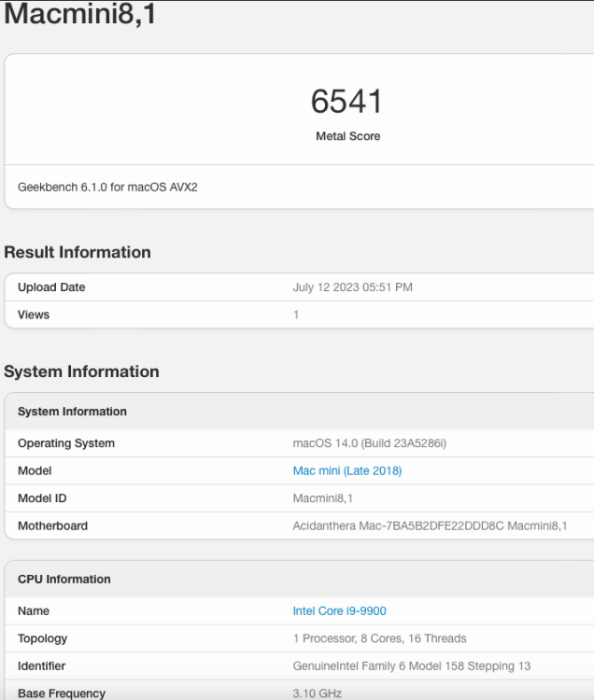Select the Acidanthera Mac-7BA5B2DFE22DDD8C motherboard value

pos(431,525)
